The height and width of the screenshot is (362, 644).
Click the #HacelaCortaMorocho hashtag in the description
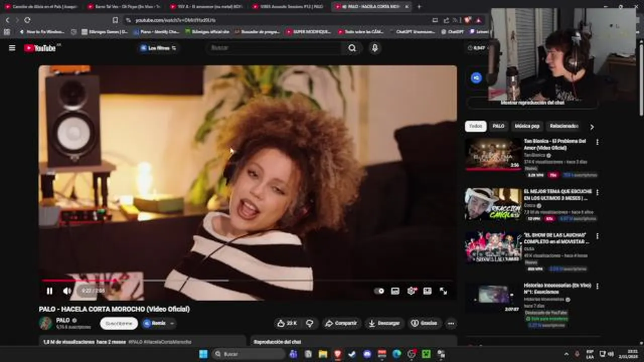[167, 341]
